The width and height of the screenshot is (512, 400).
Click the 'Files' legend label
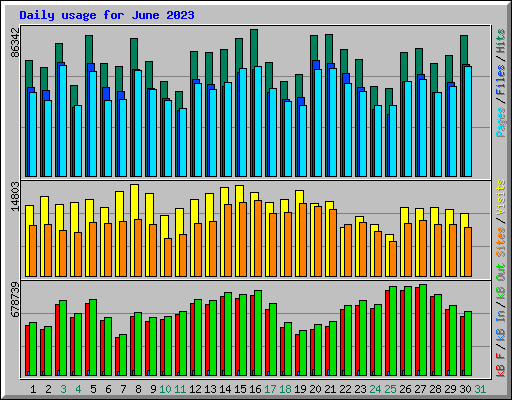click(x=501, y=80)
